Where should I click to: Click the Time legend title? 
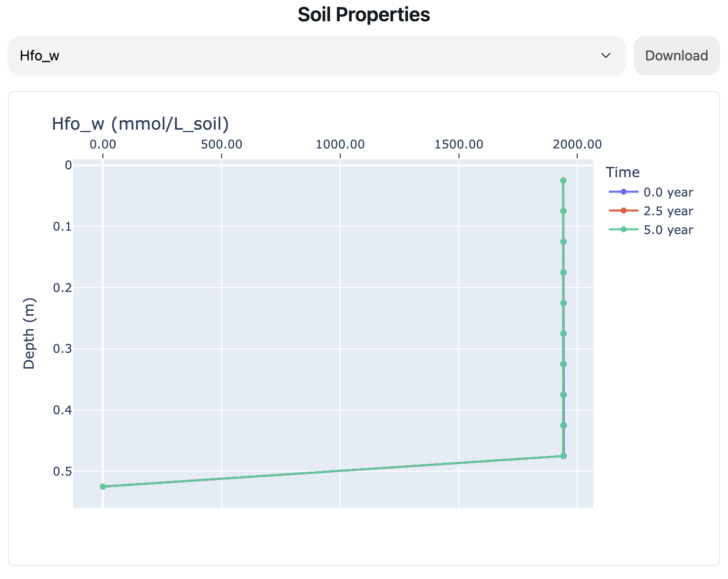[623, 172]
